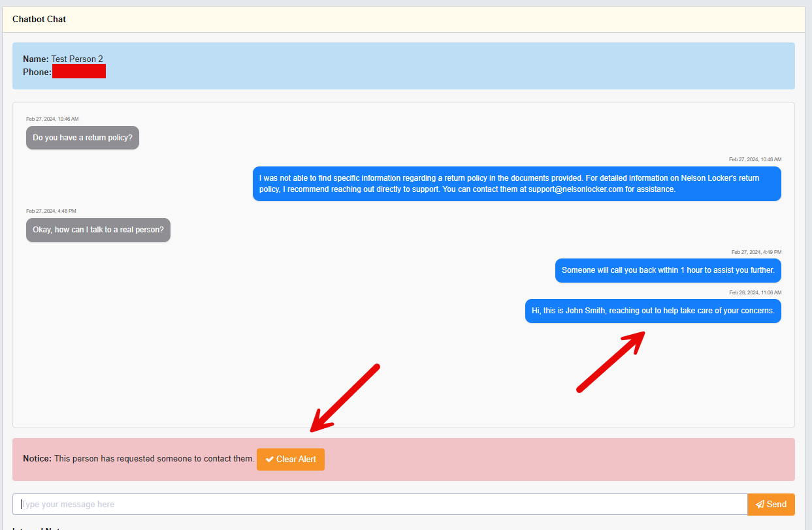This screenshot has height=530, width=812.
Task: Click the Feb 28, 11:08 AM timestamp
Action: click(755, 292)
